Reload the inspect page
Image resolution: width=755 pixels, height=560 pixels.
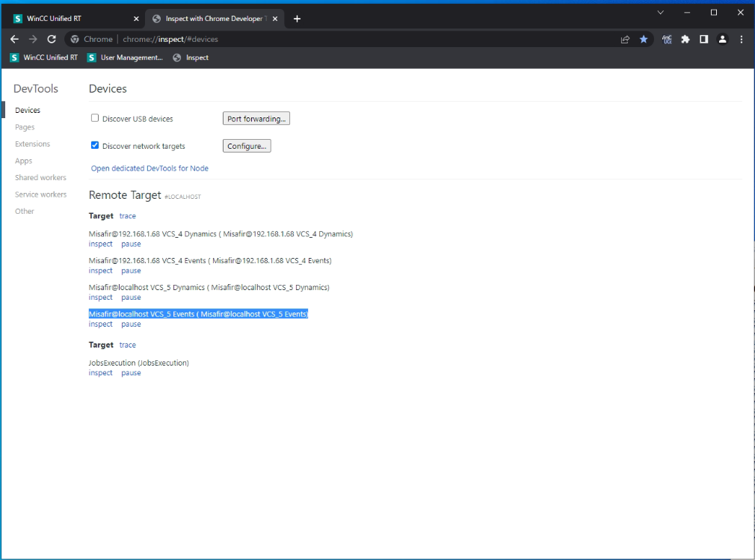point(52,40)
